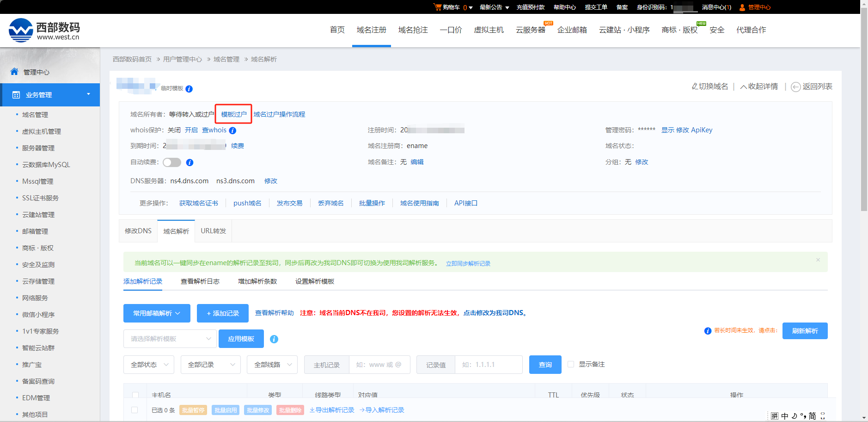Click the orange user icon beside 管理中心
This screenshot has height=422, width=868.
pos(742,7)
